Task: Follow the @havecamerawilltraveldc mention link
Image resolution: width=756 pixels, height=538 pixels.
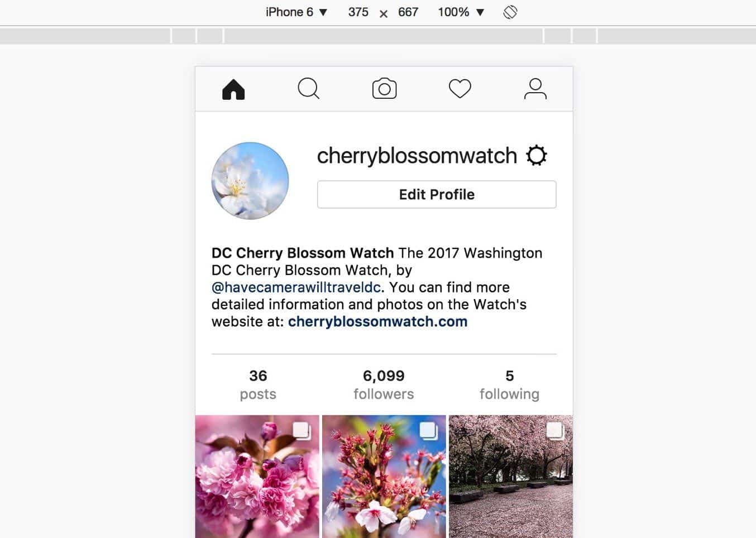Action: (296, 287)
